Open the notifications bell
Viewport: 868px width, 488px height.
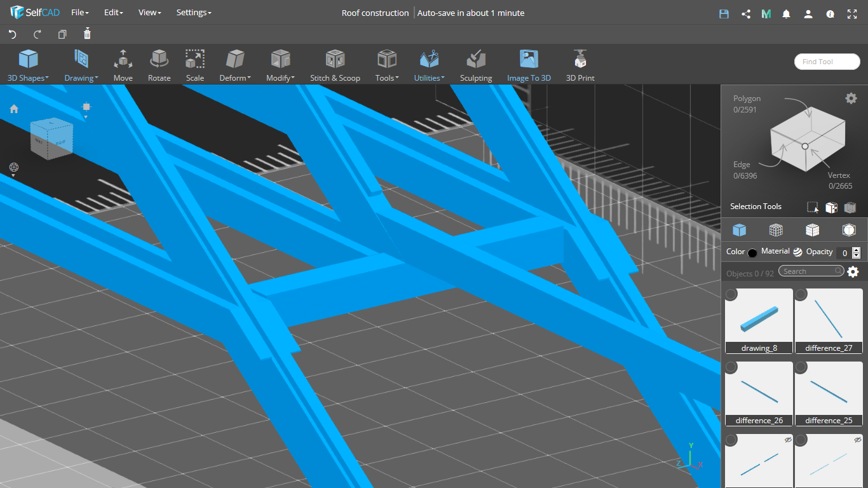click(x=787, y=13)
